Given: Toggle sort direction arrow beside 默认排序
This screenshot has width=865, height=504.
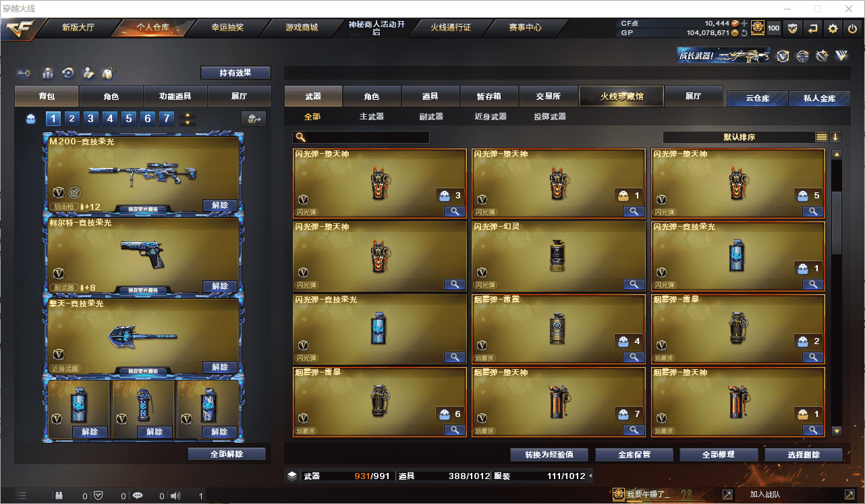Looking at the screenshot, I should [835, 137].
